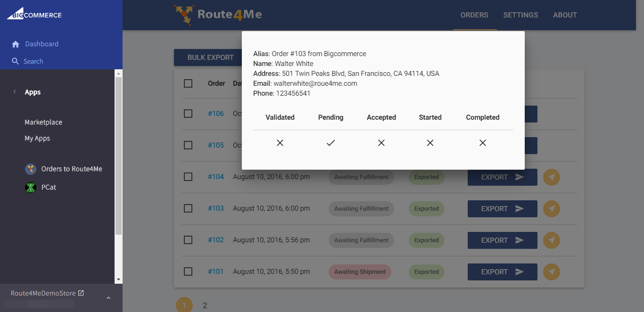The image size is (644, 312).
Task: Open the PCat app icon
Action: pyautogui.click(x=31, y=188)
